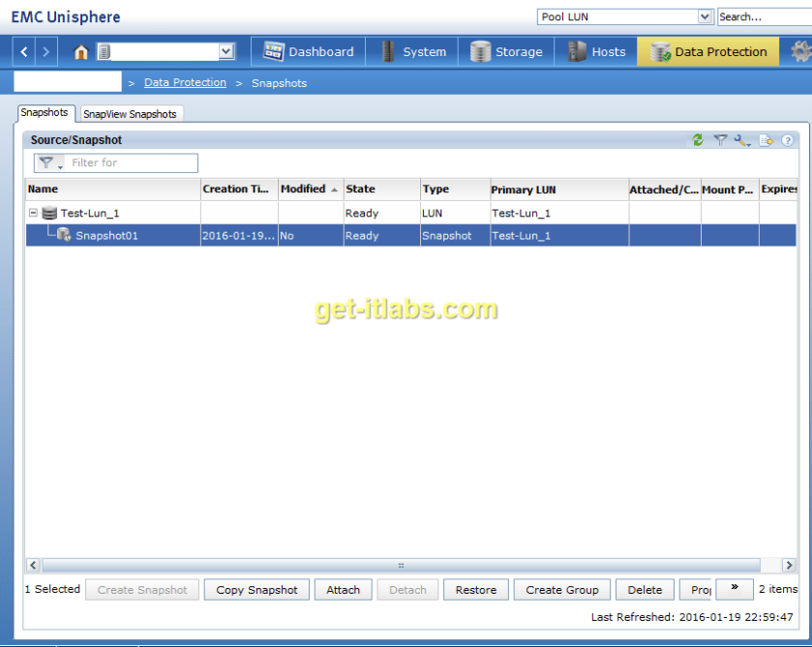
Task: Open the settings gear at top right
Action: (x=801, y=50)
